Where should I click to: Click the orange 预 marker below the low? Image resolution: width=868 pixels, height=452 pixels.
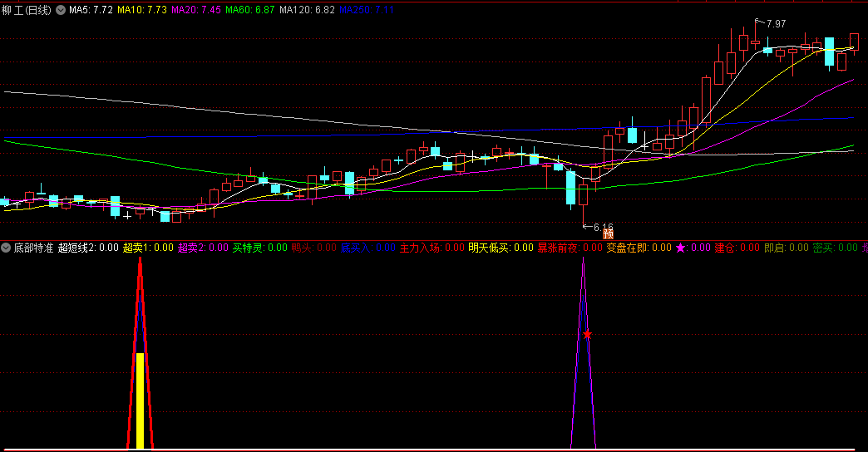[608, 234]
